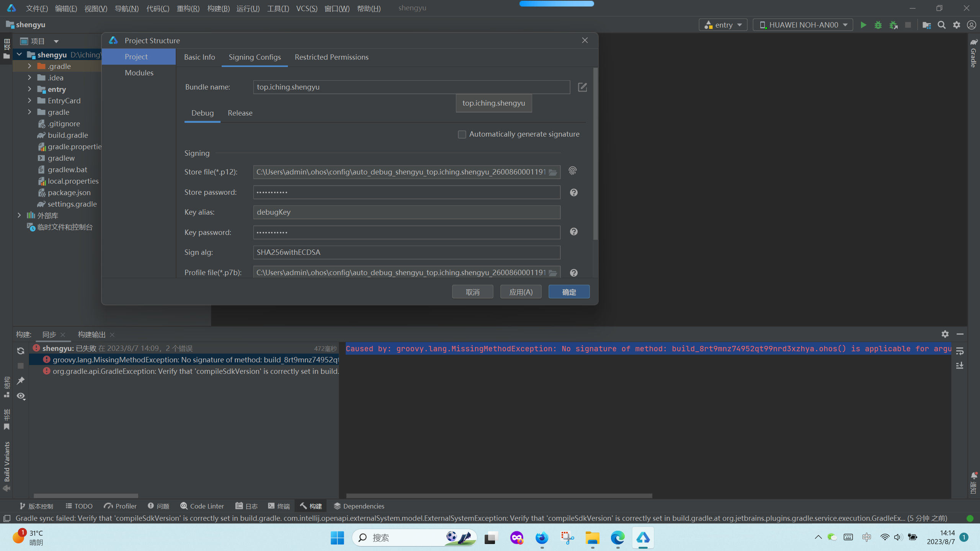Viewport: 980px width, 551px height.
Task: Click the green Run button
Action: pyautogui.click(x=863, y=25)
